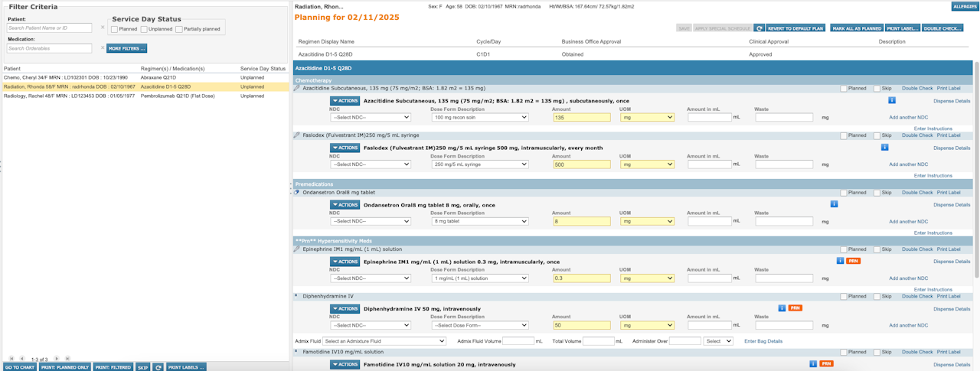Click the Enter Bag Details link

[763, 341]
